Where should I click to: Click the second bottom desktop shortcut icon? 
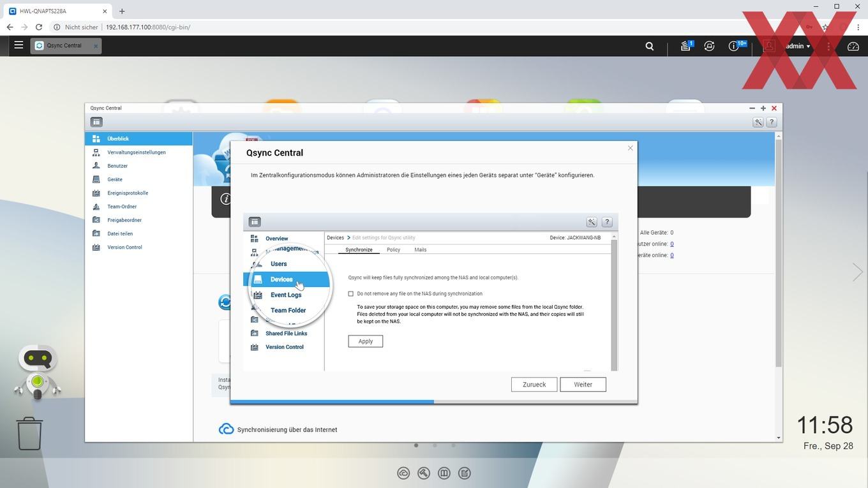point(424,473)
